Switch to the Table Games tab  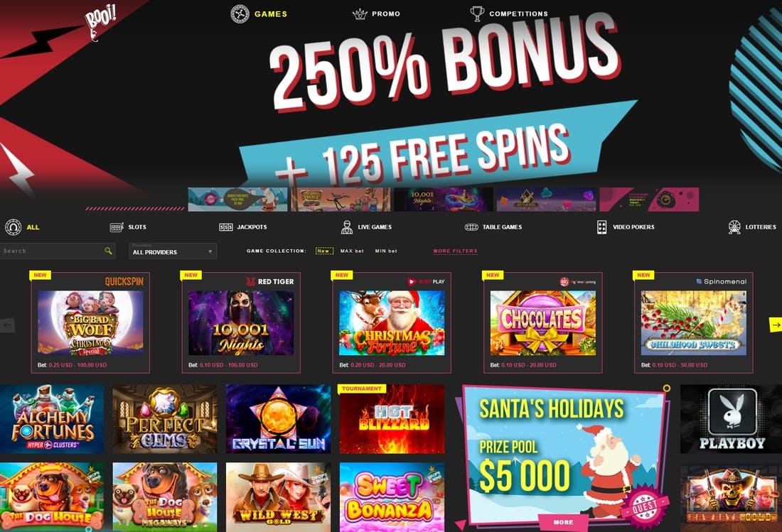coord(502,227)
